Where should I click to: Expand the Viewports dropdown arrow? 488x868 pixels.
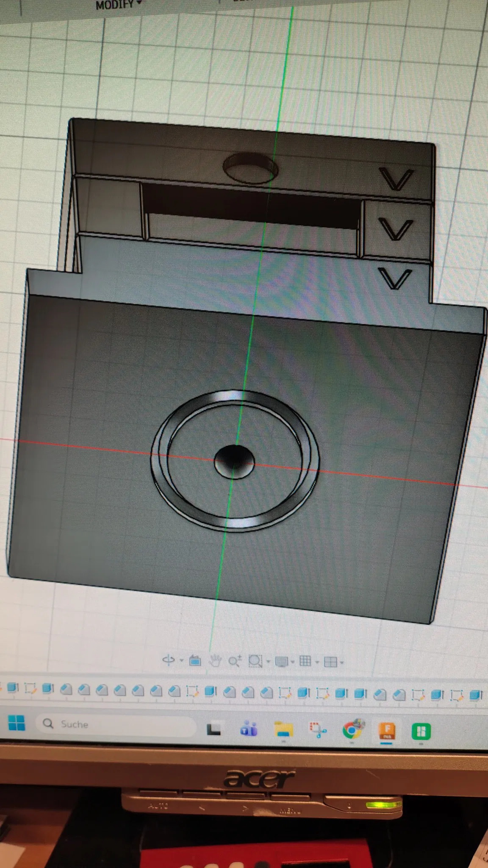(x=341, y=662)
